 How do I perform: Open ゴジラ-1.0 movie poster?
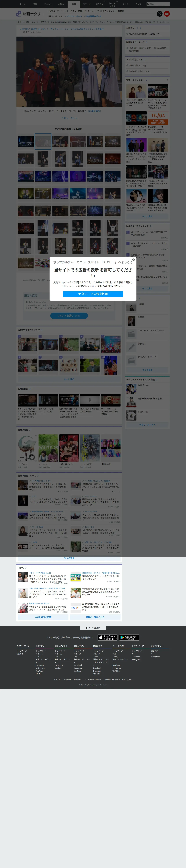point(27,448)
